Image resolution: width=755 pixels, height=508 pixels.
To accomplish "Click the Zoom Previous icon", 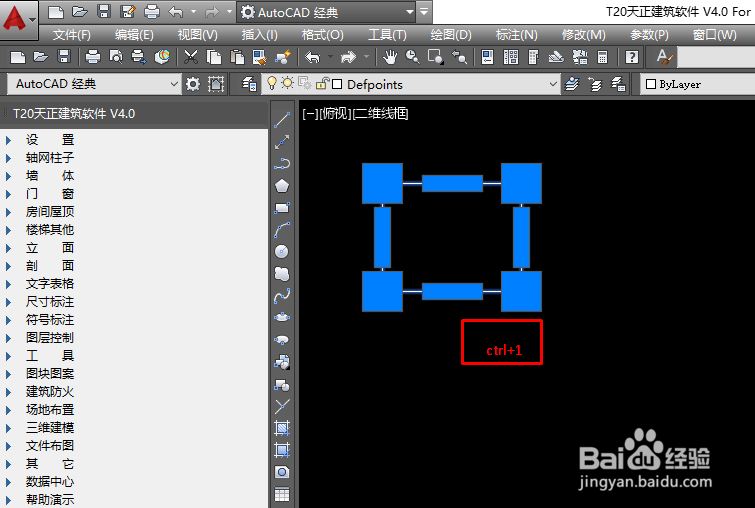I will [459, 57].
